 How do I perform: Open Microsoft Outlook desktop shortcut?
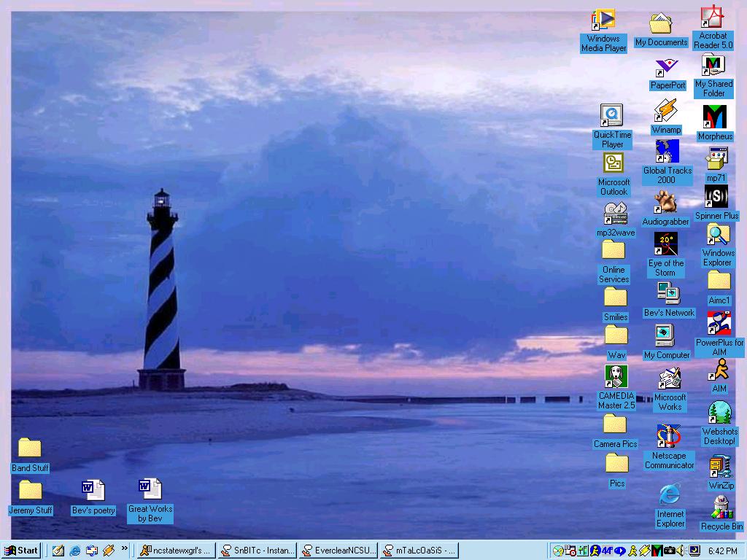[x=613, y=163]
